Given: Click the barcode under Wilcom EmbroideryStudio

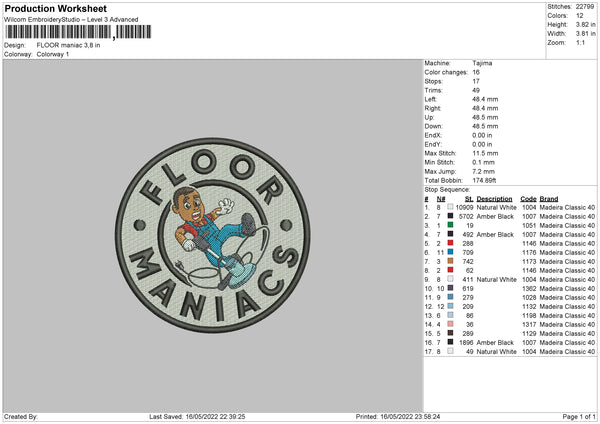Looking at the screenshot, I should pos(78,32).
